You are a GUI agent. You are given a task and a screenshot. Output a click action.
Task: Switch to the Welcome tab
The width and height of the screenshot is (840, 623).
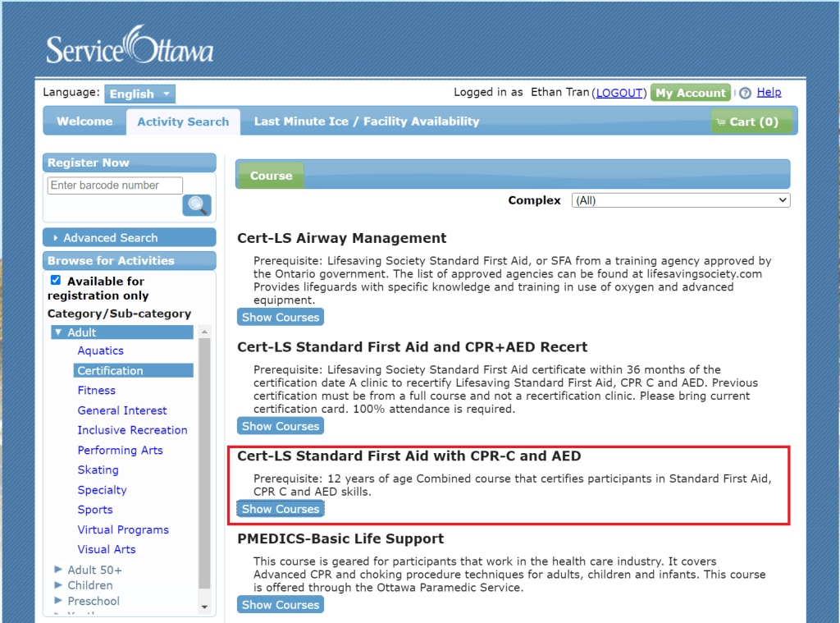coord(84,121)
